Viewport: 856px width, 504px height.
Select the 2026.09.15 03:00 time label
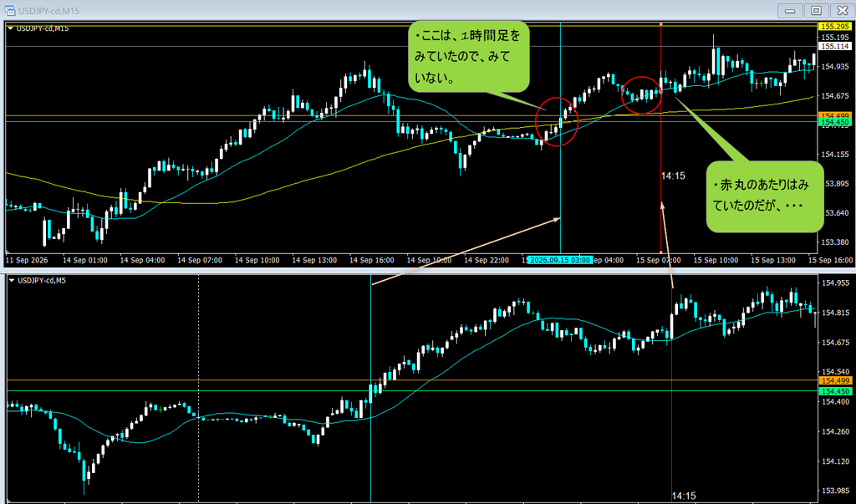[560, 260]
